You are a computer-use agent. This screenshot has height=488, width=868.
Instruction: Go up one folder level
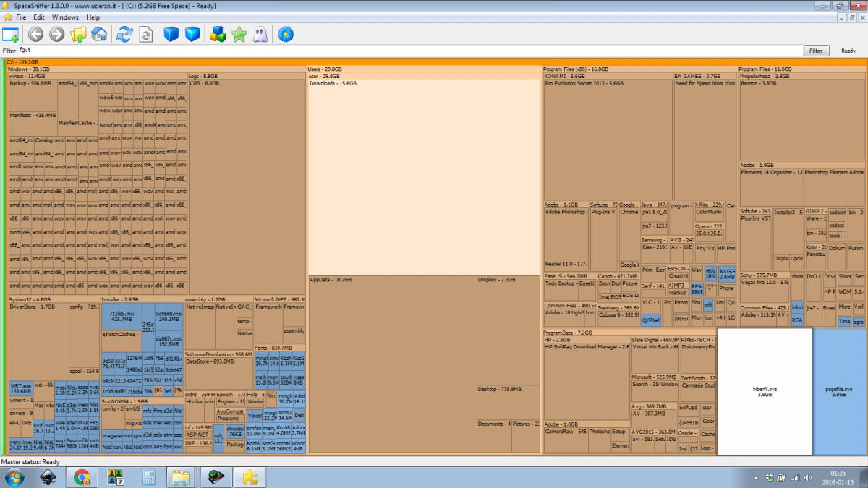78,34
